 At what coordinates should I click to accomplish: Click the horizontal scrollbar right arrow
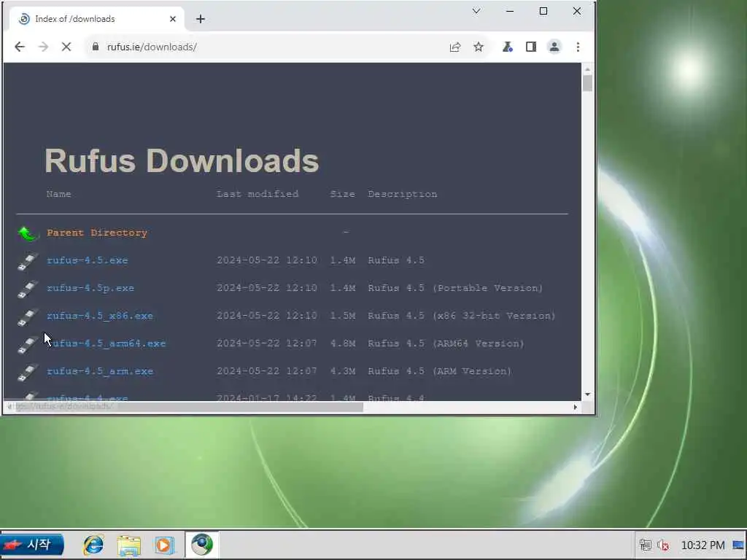pos(575,407)
